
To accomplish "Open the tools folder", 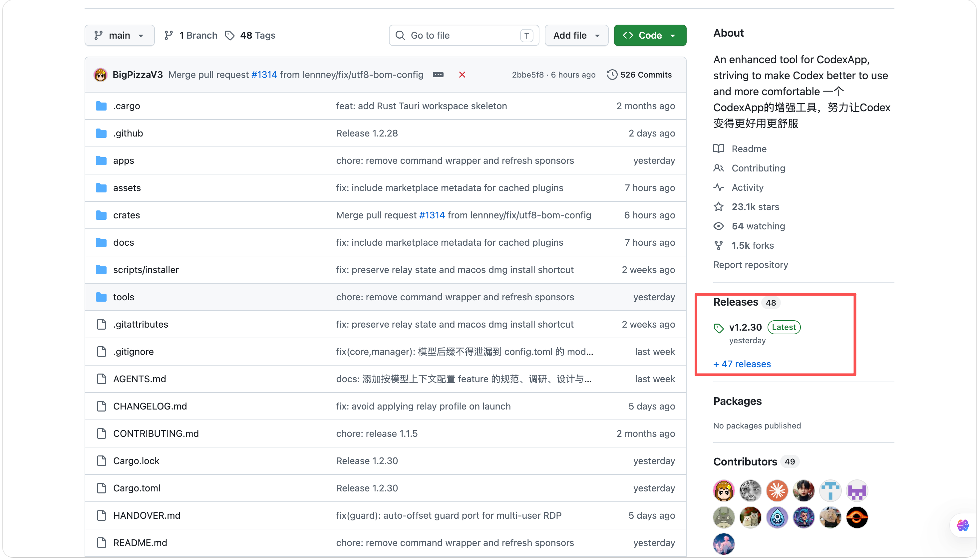I will click(x=124, y=297).
